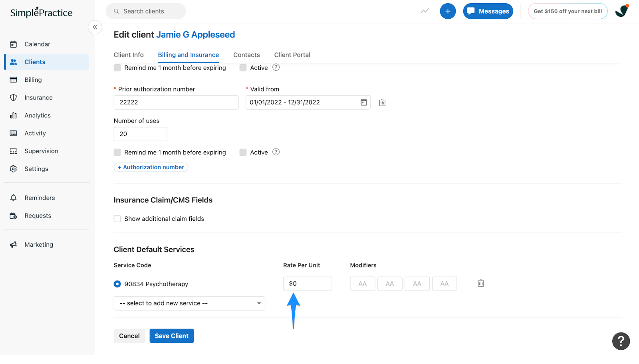Click help icon beside top Active

[x=276, y=67]
